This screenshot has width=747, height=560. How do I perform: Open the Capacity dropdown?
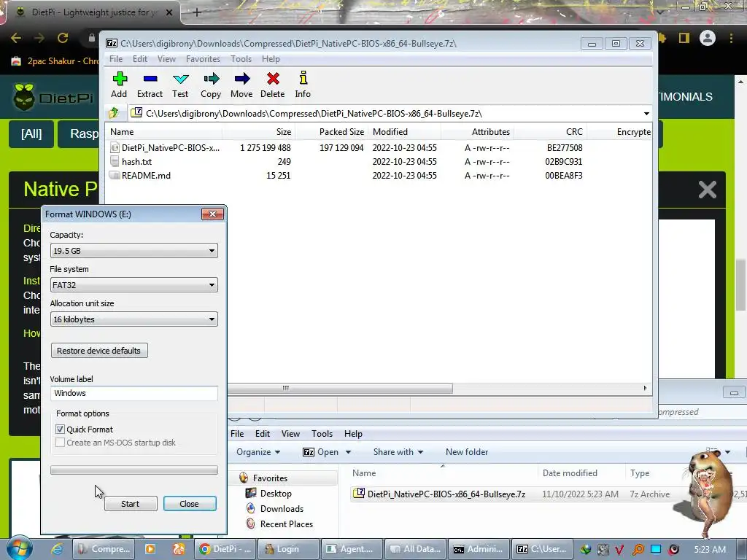134,251
